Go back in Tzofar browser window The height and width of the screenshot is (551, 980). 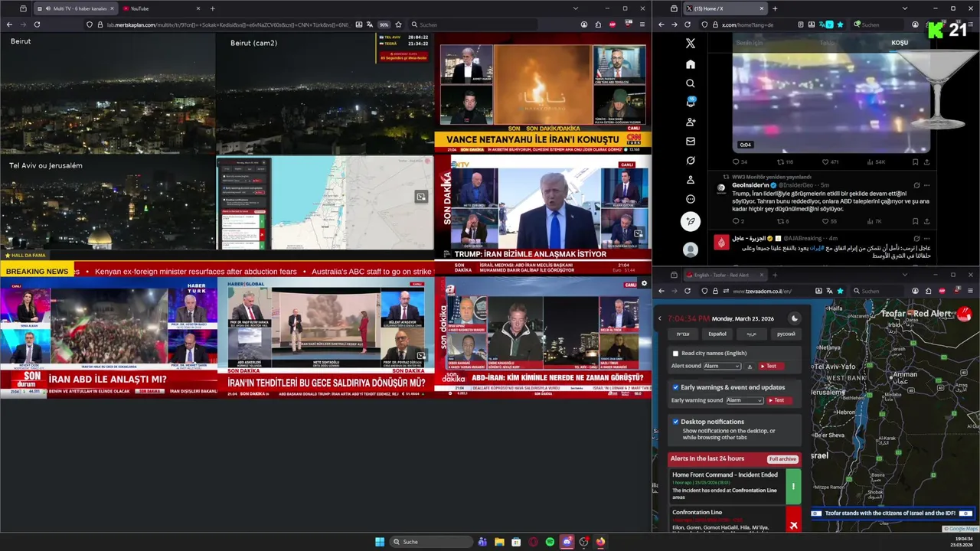coord(661,291)
